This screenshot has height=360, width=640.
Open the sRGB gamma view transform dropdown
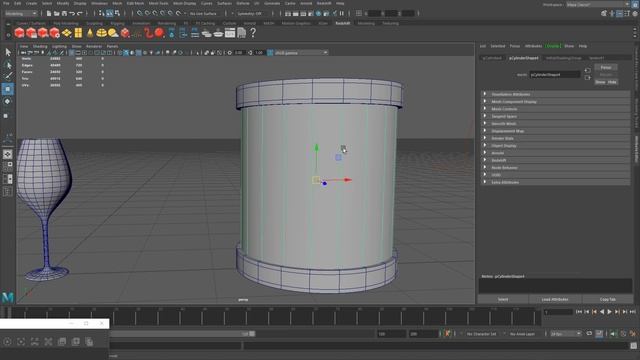coord(301,53)
